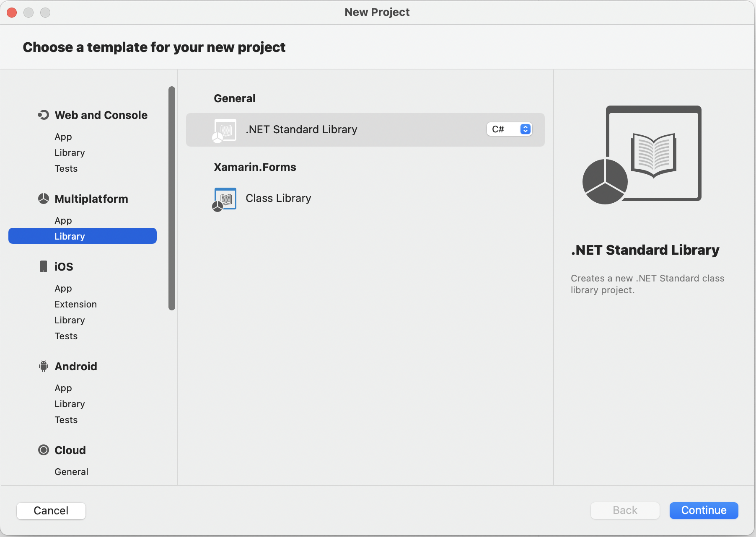This screenshot has width=756, height=537.
Task: Click the Xamarin.Forms section heading
Action: (255, 167)
